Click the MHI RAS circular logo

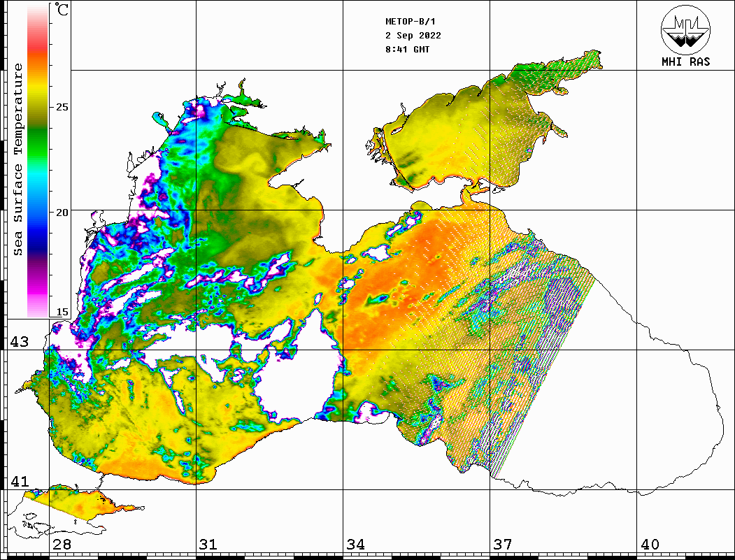pyautogui.click(x=685, y=29)
